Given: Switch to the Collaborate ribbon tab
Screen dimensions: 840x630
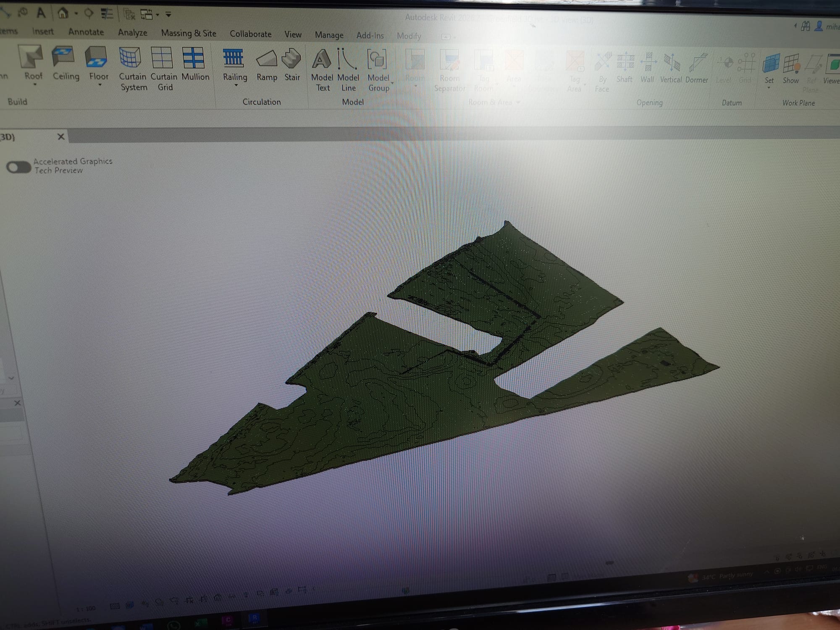Looking at the screenshot, I should click(x=250, y=34).
